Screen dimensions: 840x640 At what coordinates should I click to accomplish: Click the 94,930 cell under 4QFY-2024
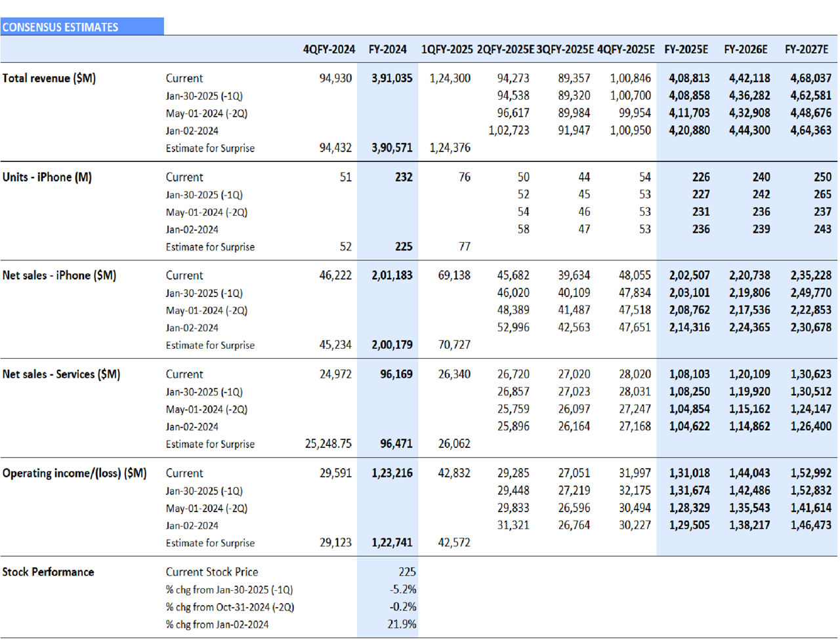(337, 77)
